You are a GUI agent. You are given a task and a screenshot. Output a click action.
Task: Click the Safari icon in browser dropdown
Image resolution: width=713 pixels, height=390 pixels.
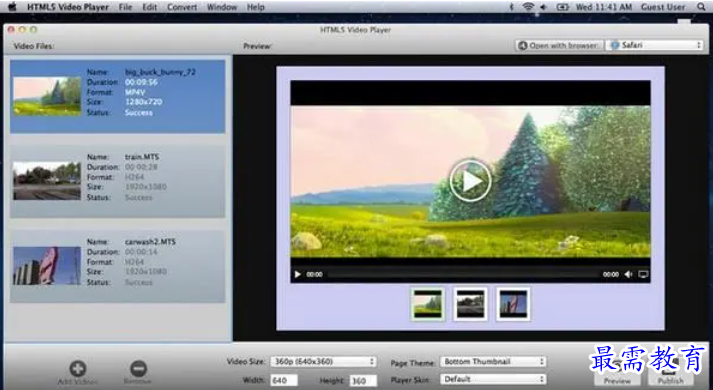pos(615,45)
